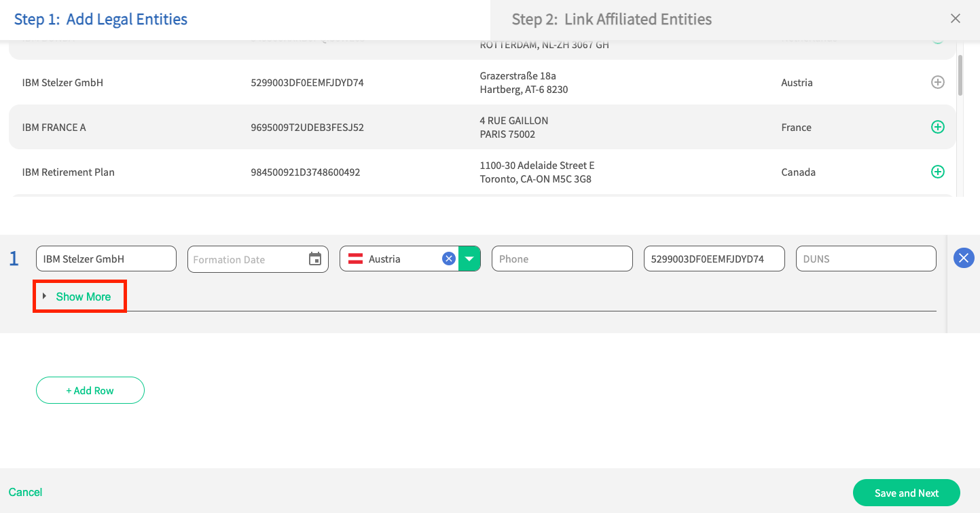Click the Austria country cell in list
The height and width of the screenshot is (513, 980).
pyautogui.click(x=797, y=83)
